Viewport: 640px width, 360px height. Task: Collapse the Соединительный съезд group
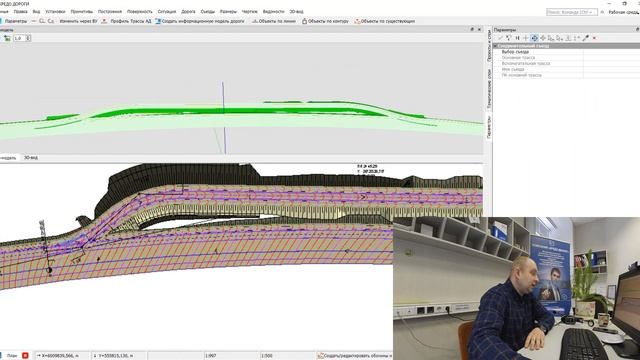click(x=496, y=46)
